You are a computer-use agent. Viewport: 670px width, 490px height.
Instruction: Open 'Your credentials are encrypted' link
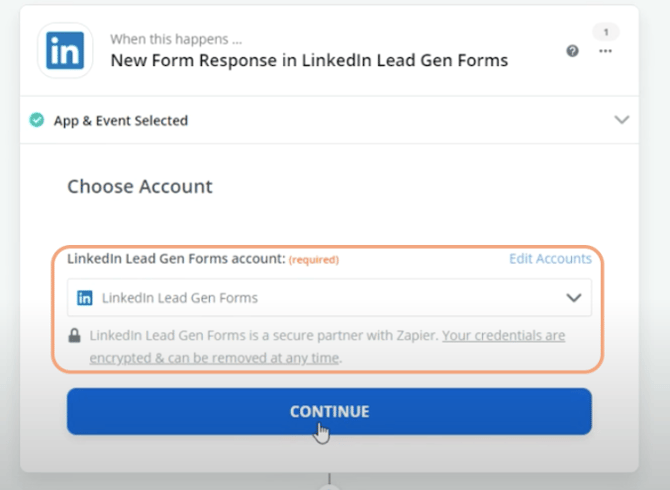tap(327, 346)
